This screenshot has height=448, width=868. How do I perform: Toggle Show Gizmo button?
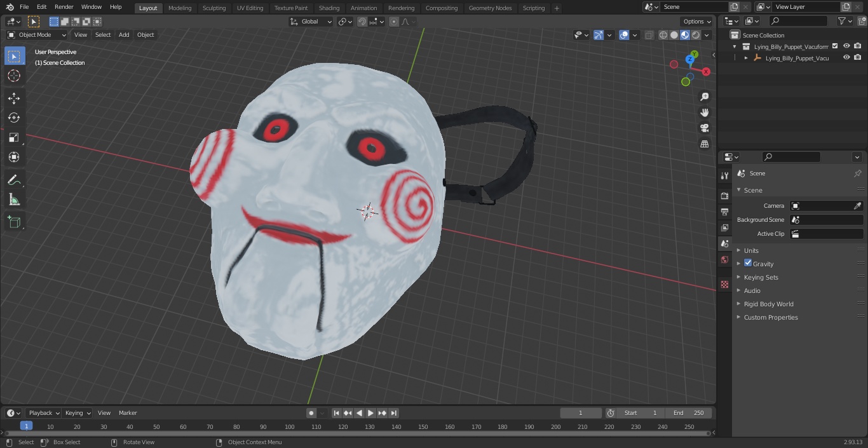(x=598, y=35)
